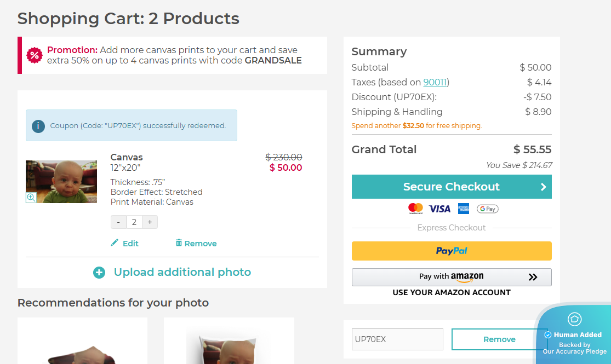Click the magnifier zoom icon on canvas photo
This screenshot has height=364, width=611.
[31, 198]
